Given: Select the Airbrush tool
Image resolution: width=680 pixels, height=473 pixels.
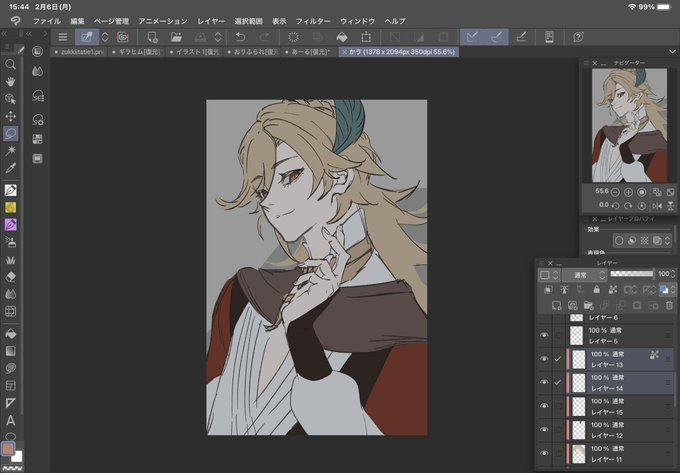Looking at the screenshot, I should tap(10, 242).
